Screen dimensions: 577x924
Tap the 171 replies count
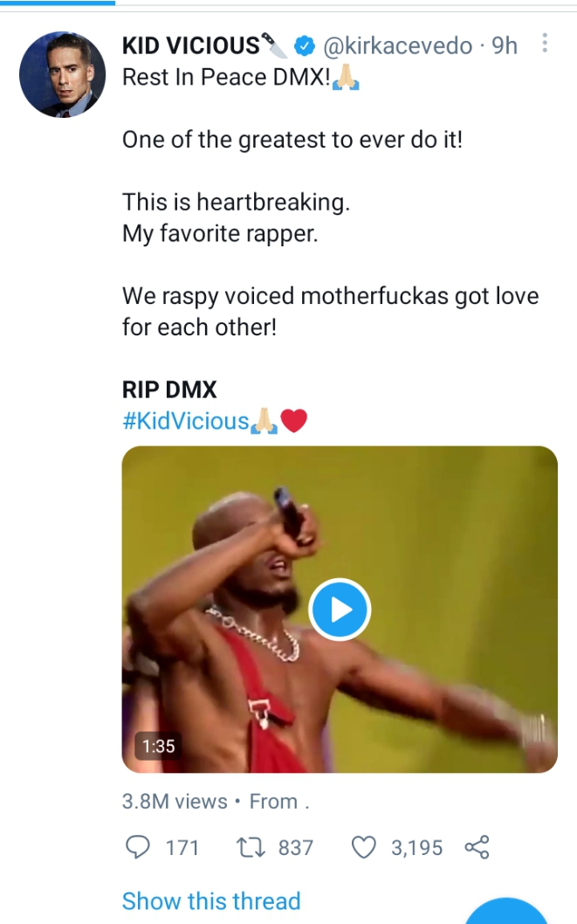[182, 848]
